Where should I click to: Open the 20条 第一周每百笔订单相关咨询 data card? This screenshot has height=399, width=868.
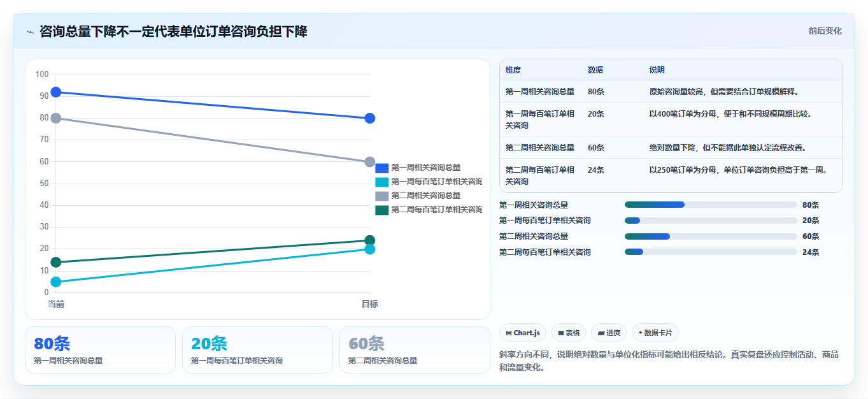coord(257,350)
